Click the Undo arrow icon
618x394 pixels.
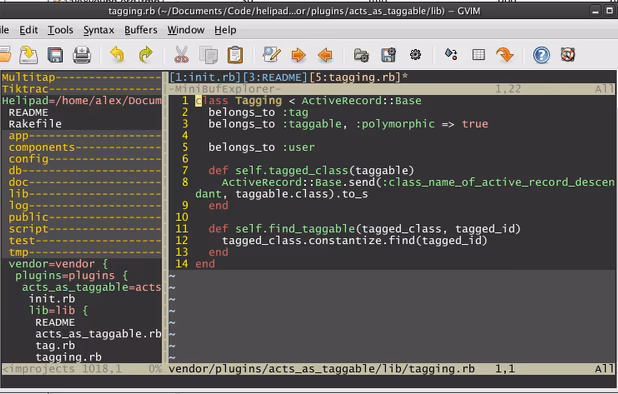pyautogui.click(x=117, y=54)
